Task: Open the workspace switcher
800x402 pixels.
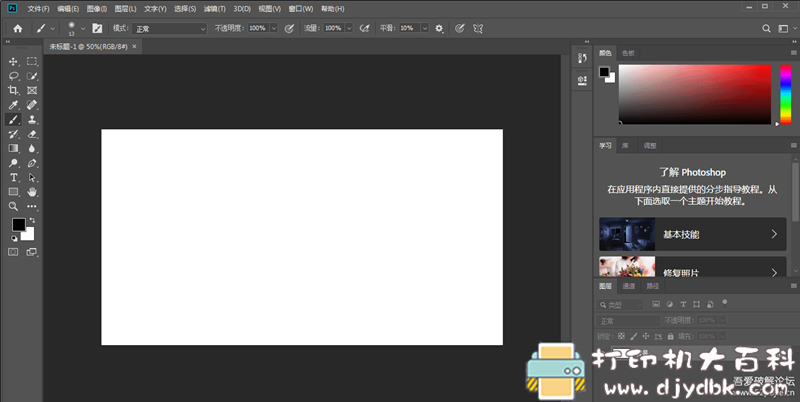Action: pos(784,29)
